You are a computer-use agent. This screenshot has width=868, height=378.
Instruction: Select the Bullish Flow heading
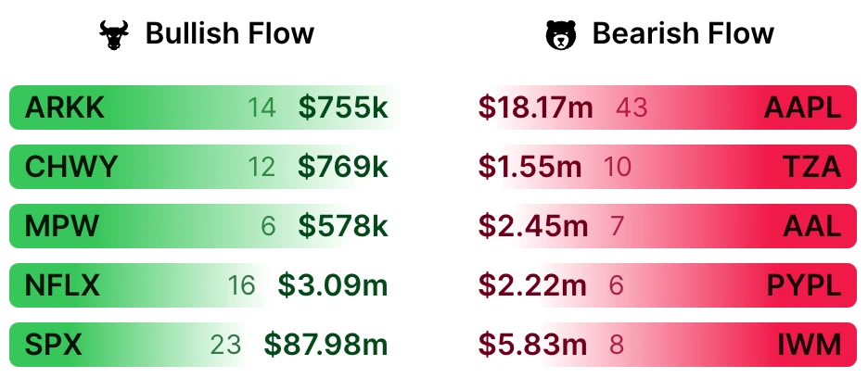pos(230,35)
